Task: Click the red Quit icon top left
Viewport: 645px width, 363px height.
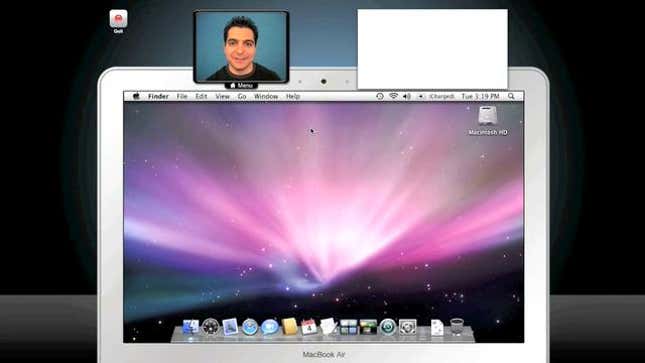Action: (x=118, y=19)
